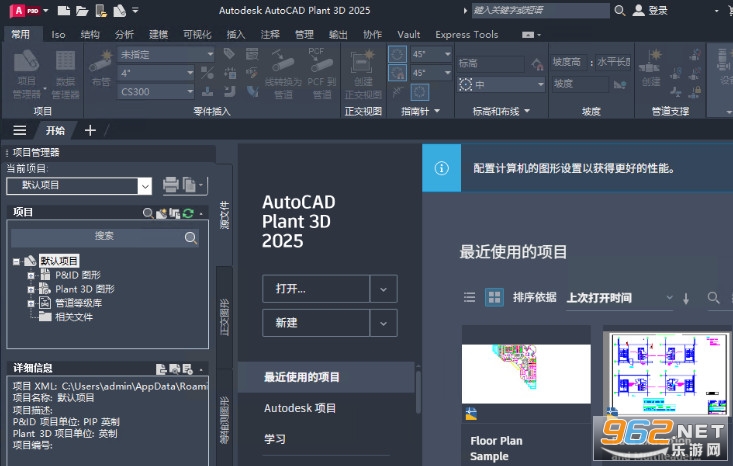
Task: Click the preview icon in 详细信息 header
Action: pyautogui.click(x=174, y=369)
